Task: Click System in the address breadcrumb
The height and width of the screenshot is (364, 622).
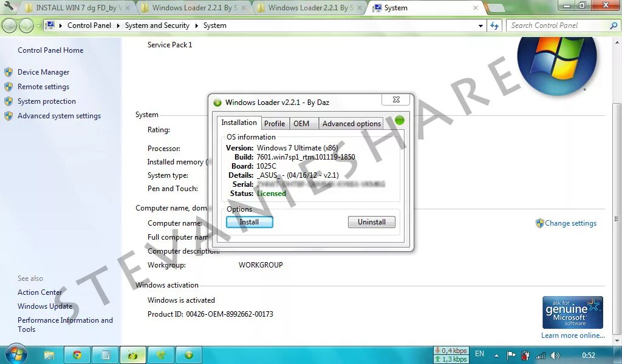Action: click(x=214, y=25)
